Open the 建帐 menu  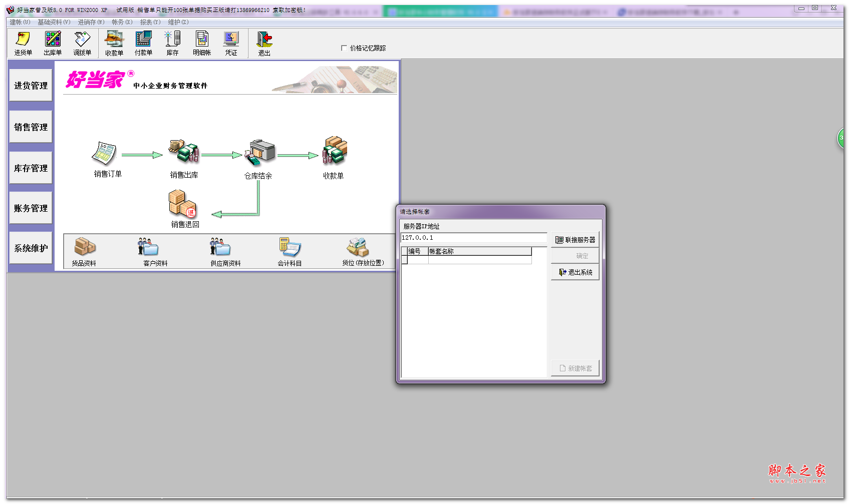20,22
